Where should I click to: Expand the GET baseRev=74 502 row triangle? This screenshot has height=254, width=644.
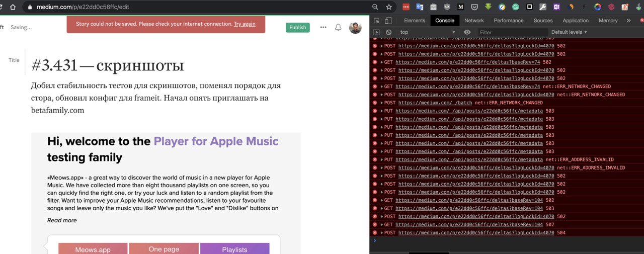point(382,62)
